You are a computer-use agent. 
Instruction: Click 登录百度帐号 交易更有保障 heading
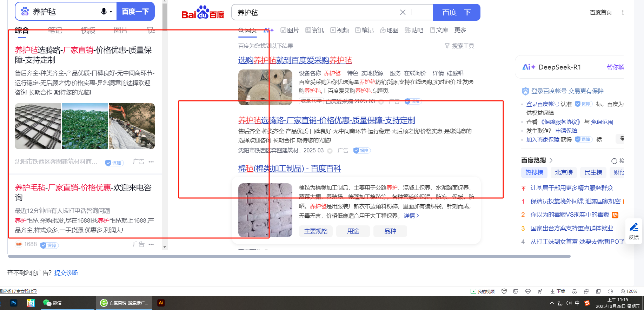(x=567, y=91)
